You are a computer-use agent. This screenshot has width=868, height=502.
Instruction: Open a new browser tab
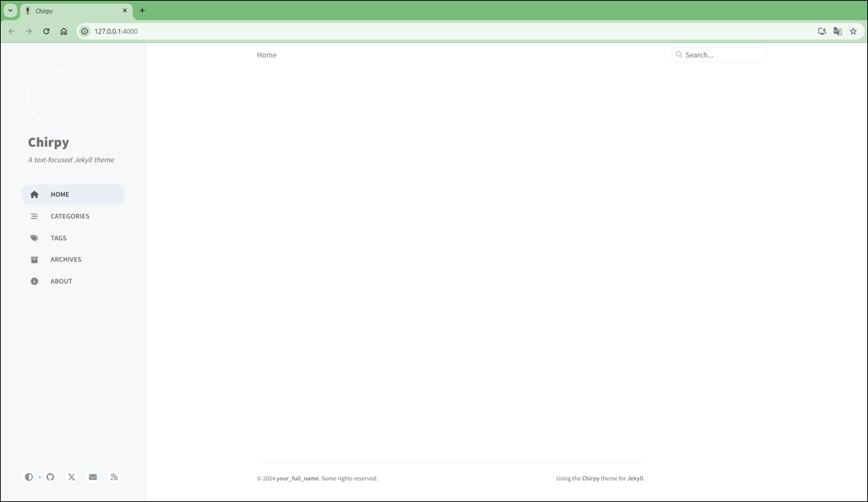click(142, 11)
